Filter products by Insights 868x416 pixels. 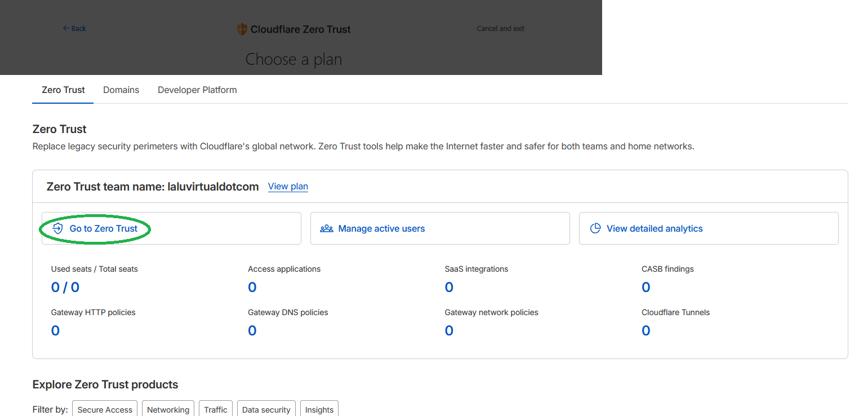pos(319,409)
